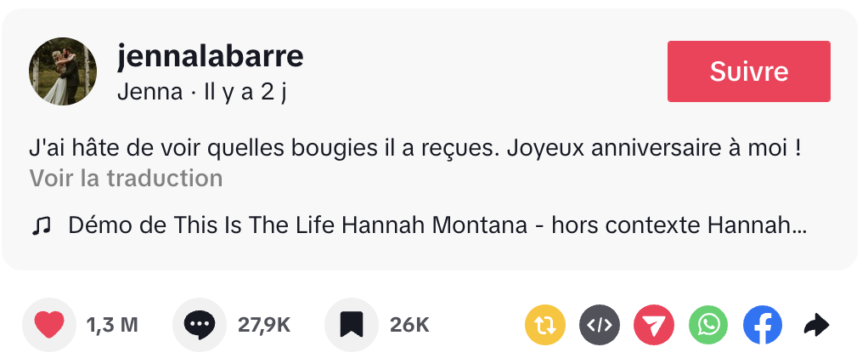Share the video to WhatsApp
Image resolution: width=868 pixels, height=364 pixels.
coord(708,325)
